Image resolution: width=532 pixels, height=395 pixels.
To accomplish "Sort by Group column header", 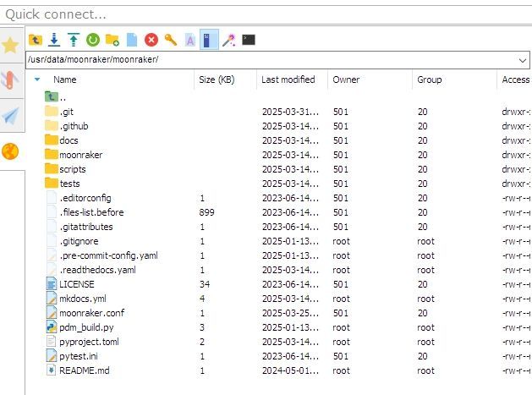I will [429, 80].
